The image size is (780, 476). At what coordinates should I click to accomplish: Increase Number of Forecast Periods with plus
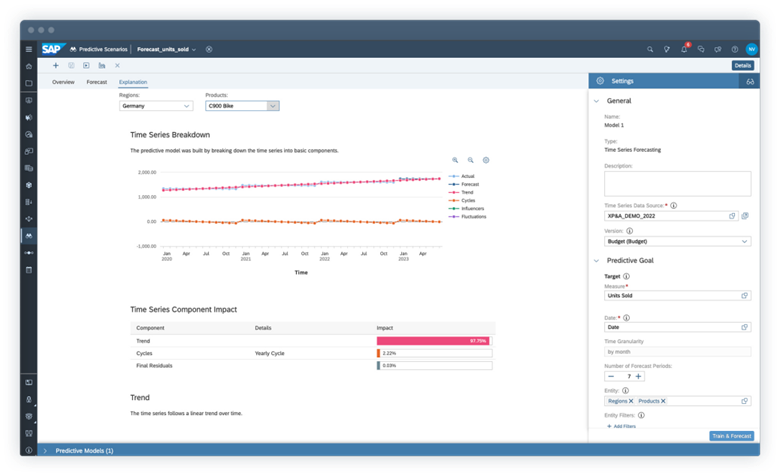638,376
